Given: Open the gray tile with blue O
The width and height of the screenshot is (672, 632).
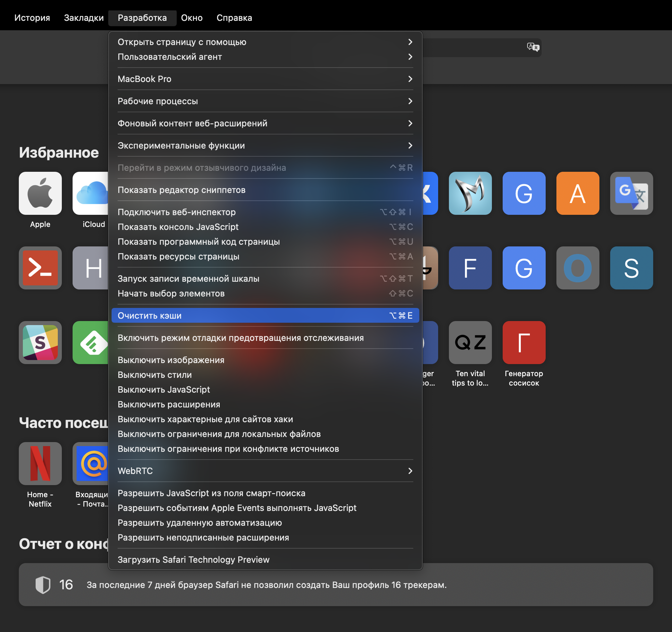Looking at the screenshot, I should (x=578, y=268).
